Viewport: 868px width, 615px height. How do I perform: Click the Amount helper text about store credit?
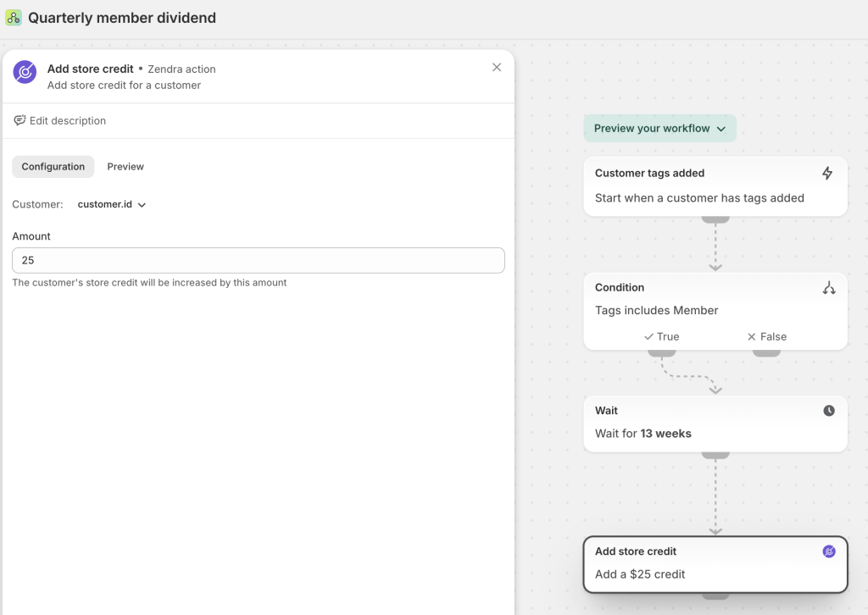pos(149,283)
